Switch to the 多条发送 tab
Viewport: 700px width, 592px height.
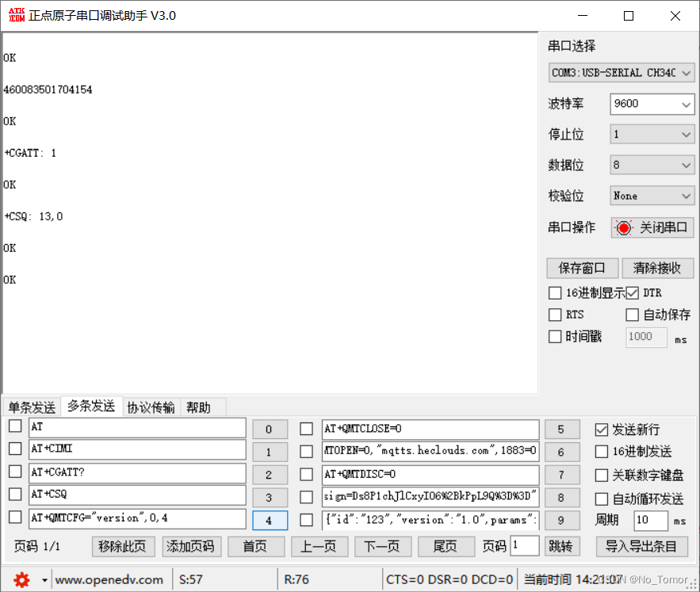tap(91, 406)
